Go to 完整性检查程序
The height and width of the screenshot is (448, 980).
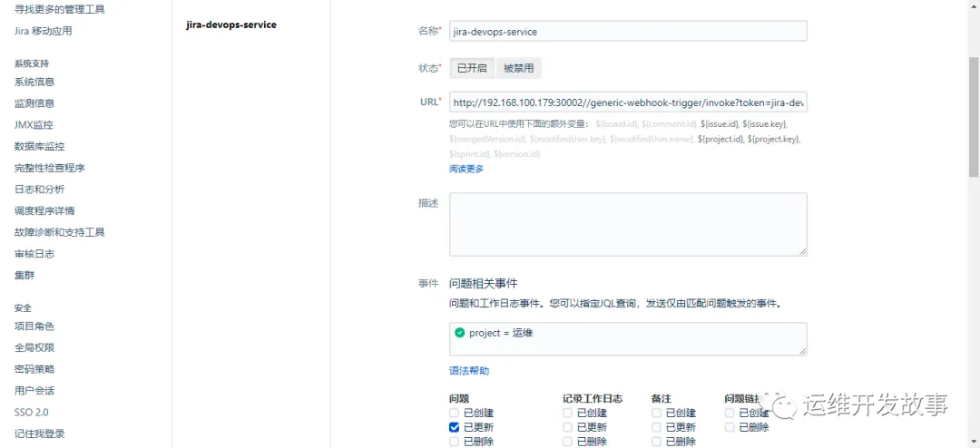pos(49,168)
